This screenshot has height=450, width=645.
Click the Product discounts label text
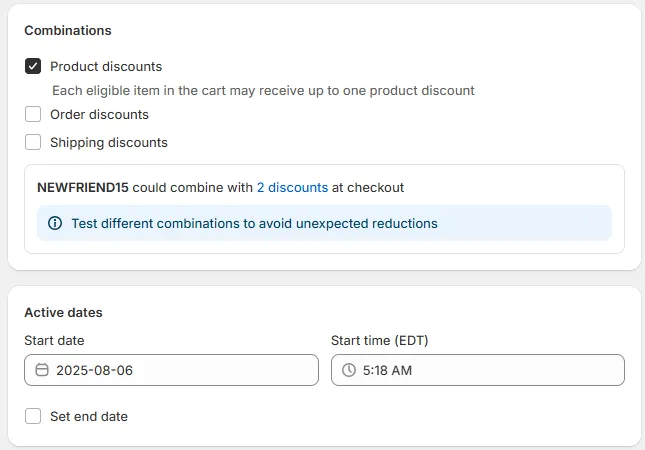(x=106, y=67)
